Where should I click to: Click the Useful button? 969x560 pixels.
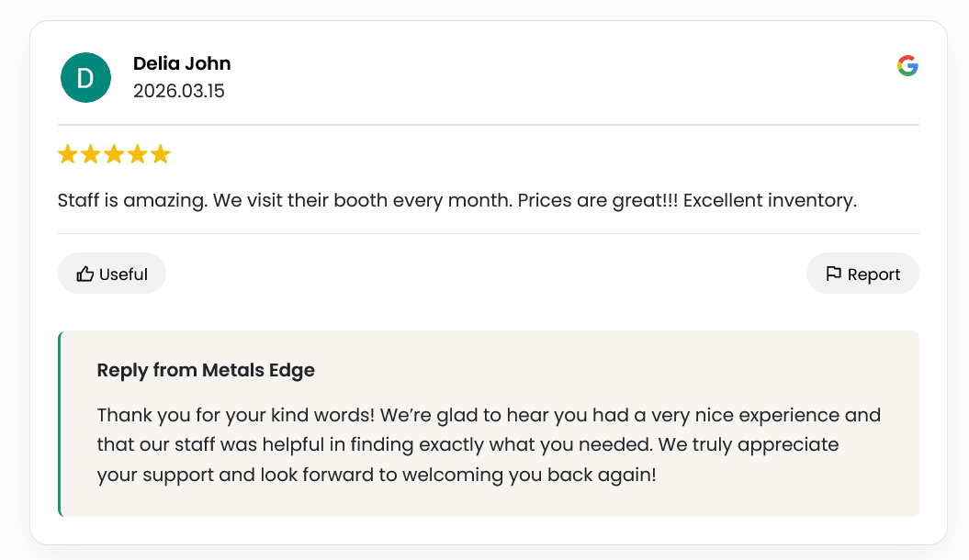112,273
